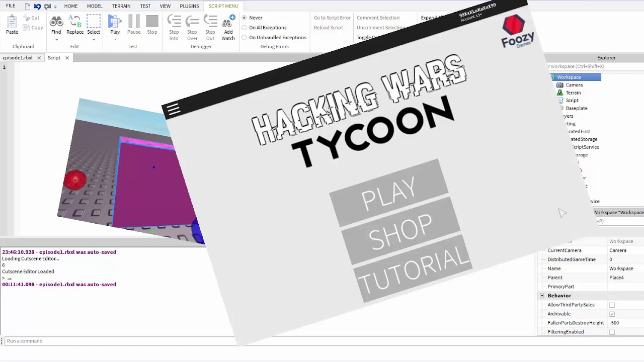This screenshot has height=362, width=644.
Task: Uncheck the Archivable property
Action: click(x=612, y=314)
